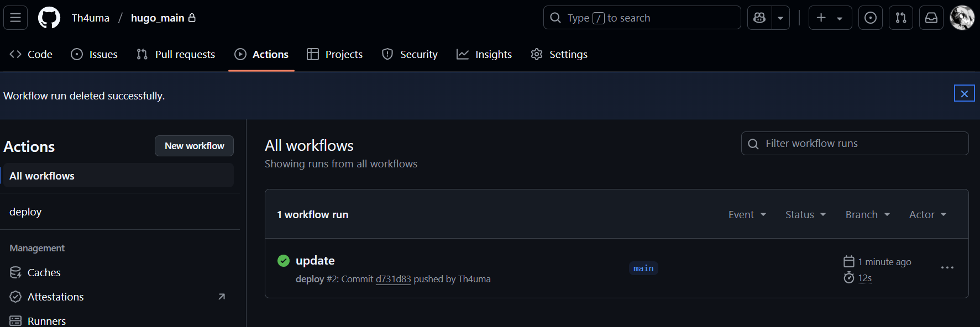Open commit d731d83 link

pos(393,279)
